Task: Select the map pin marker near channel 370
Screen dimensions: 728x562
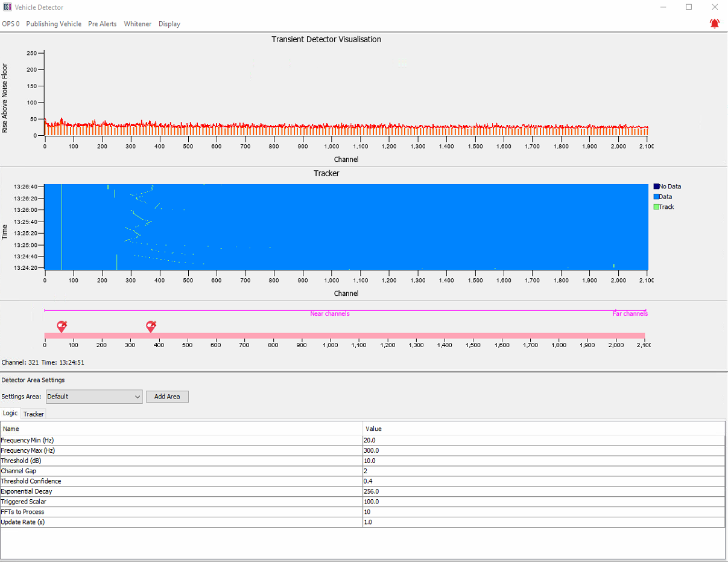Action: [x=151, y=326]
